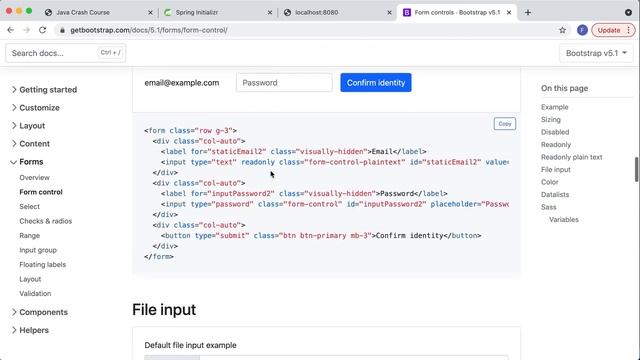Open a new browser tab
The height and width of the screenshot is (360, 640).
coord(528,13)
